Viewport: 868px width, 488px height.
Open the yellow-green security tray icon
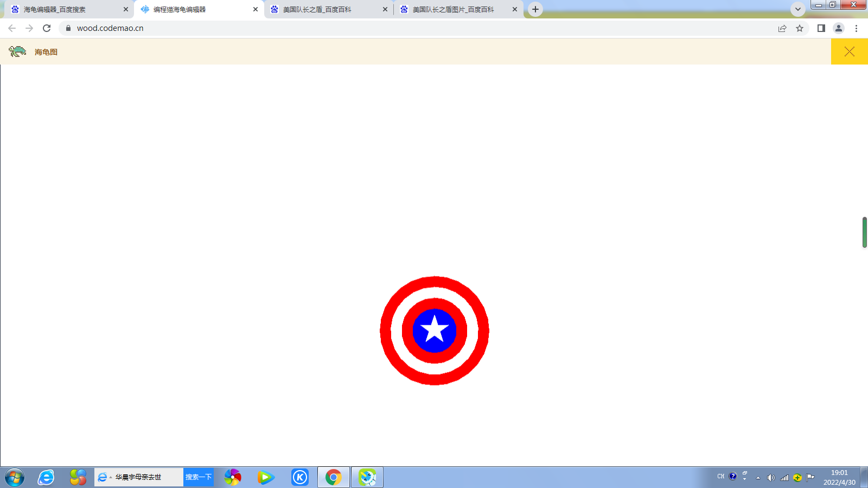click(797, 478)
